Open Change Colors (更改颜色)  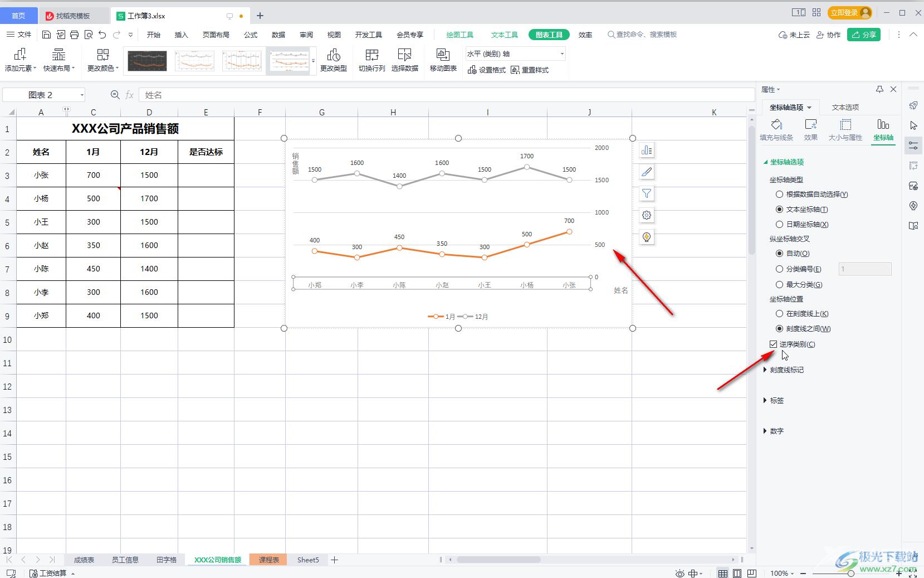click(x=103, y=60)
